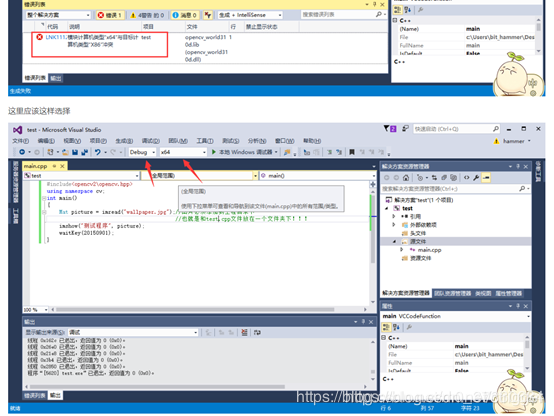Open the 100 % zoom dropdown in the editor

pos(35,310)
